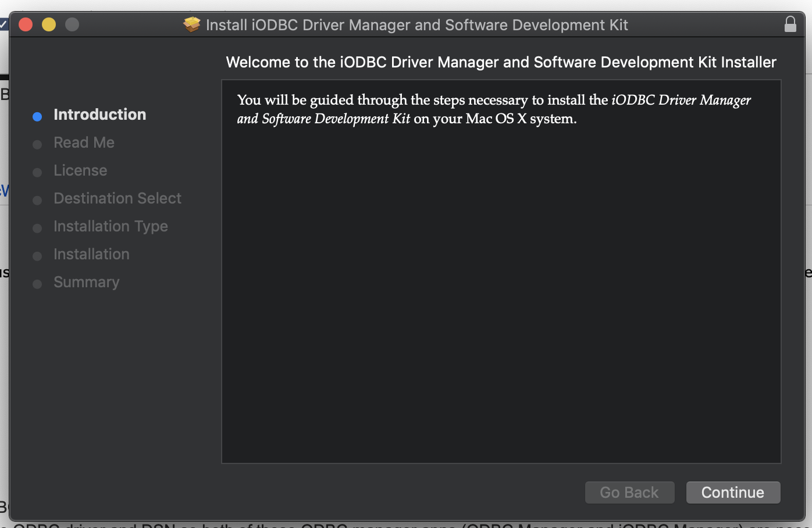Click the Destination Select step bullet
This screenshot has height=528, width=812.
coord(37,201)
